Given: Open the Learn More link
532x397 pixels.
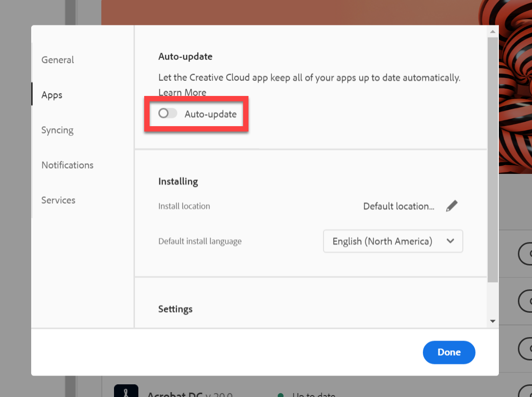Looking at the screenshot, I should coord(182,92).
